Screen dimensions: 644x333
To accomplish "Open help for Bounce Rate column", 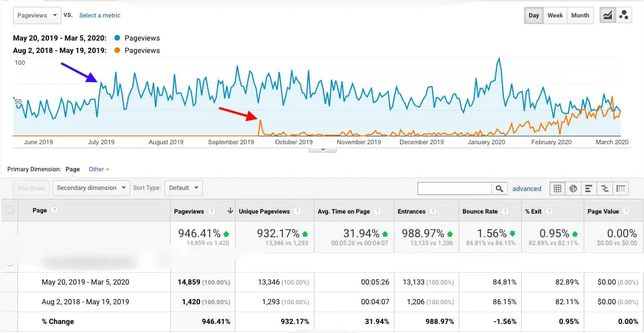I will tap(505, 211).
